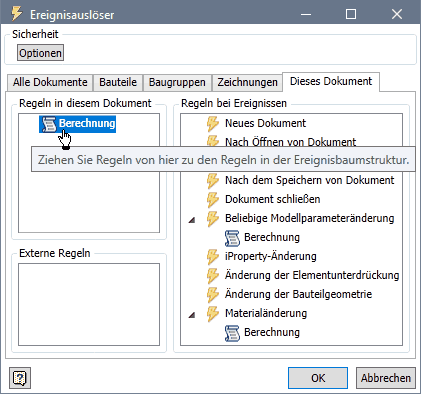
Task: Click the lightning icon beside Neues Dokument
Action: tap(213, 124)
